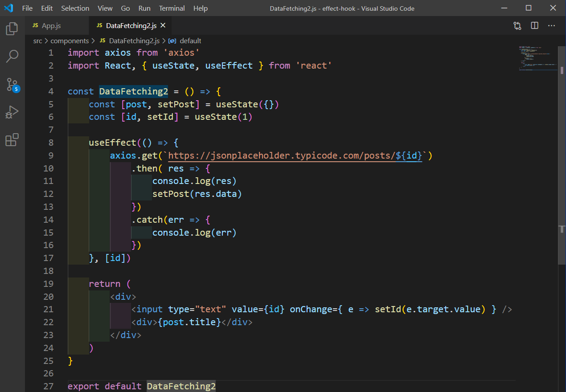Click the export keyword on line 27

(84, 386)
